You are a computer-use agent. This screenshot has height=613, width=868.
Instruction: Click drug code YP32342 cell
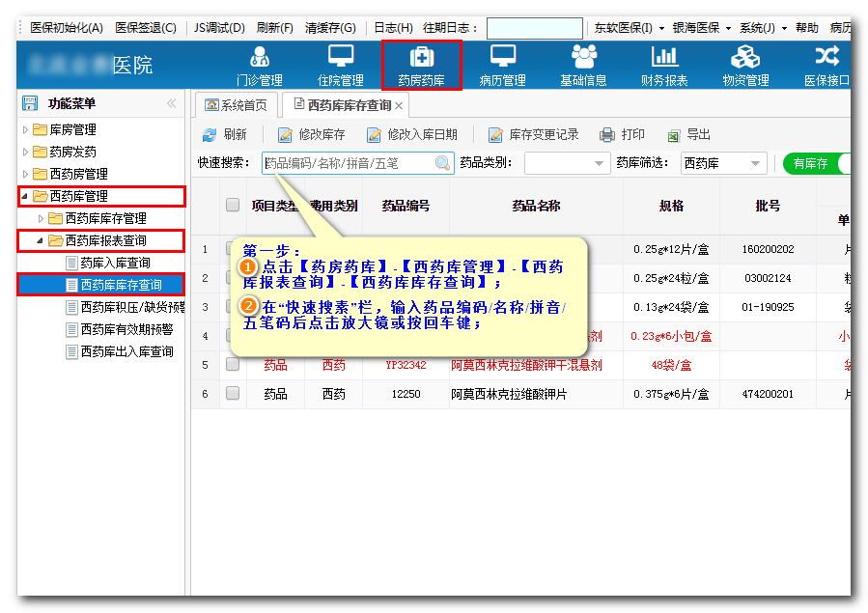pos(406,365)
